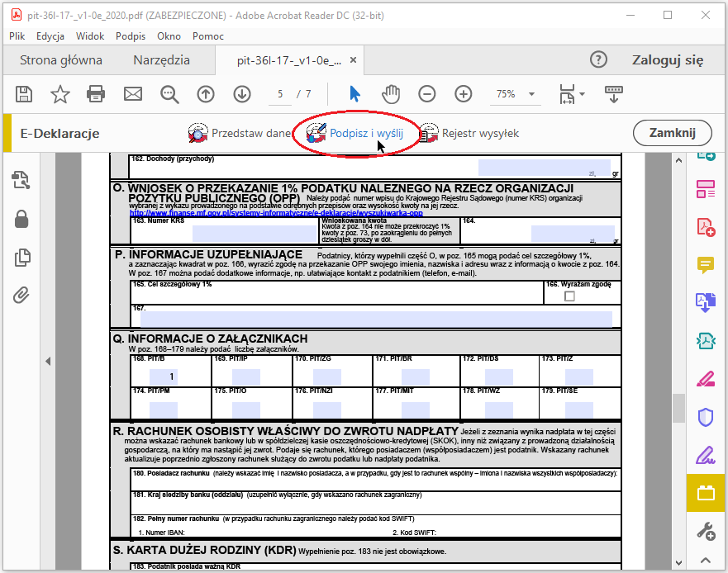
Task: Open More Tools wrench icon in right pane
Action: coord(706,531)
